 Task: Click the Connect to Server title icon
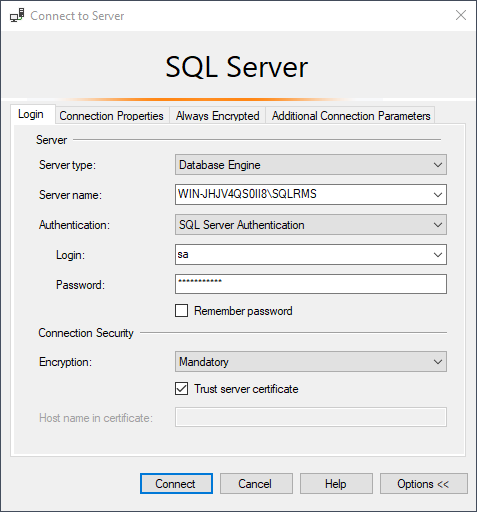pos(17,15)
